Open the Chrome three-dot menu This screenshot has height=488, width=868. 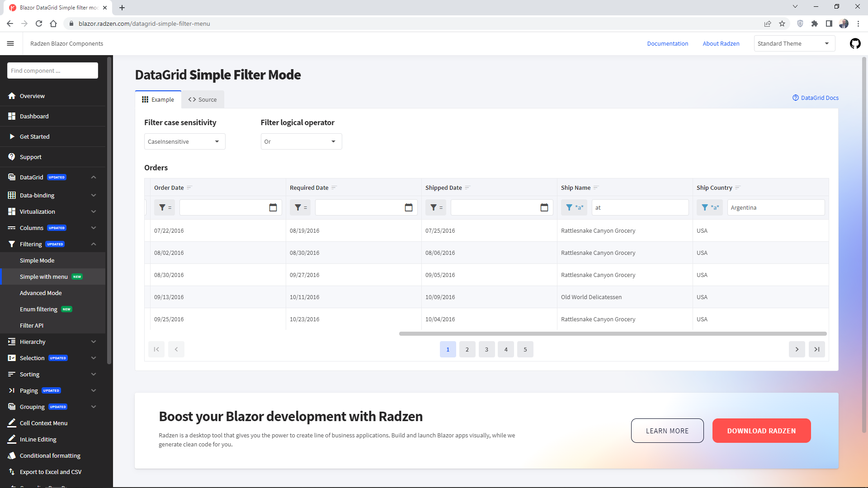(x=858, y=23)
